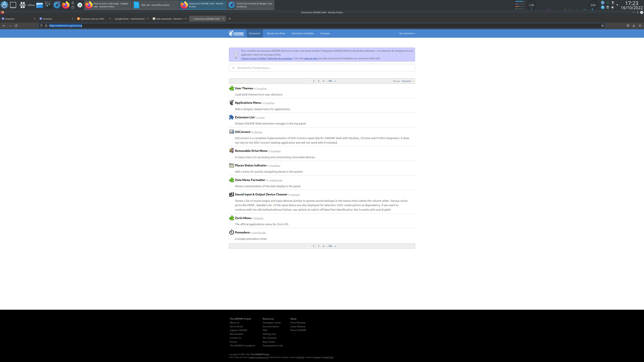Click the lock screen padlock icon
Screen dimensions: 644x362
73,3
